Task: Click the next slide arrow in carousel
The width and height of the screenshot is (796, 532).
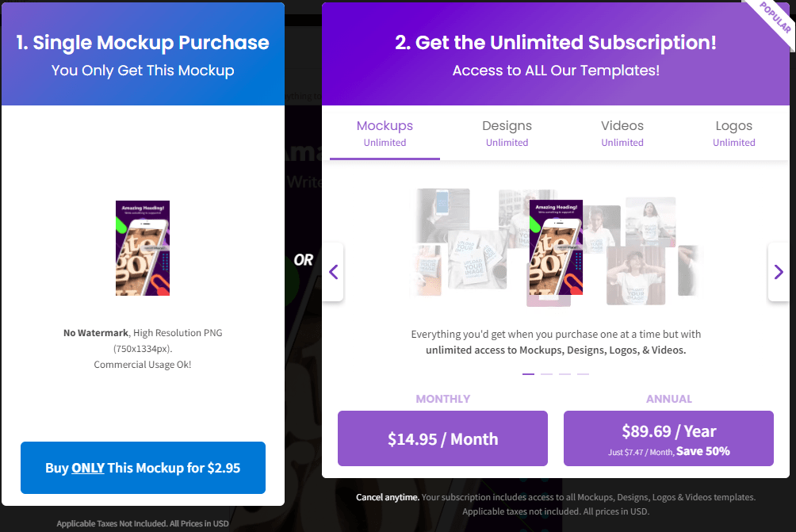Action: click(778, 272)
